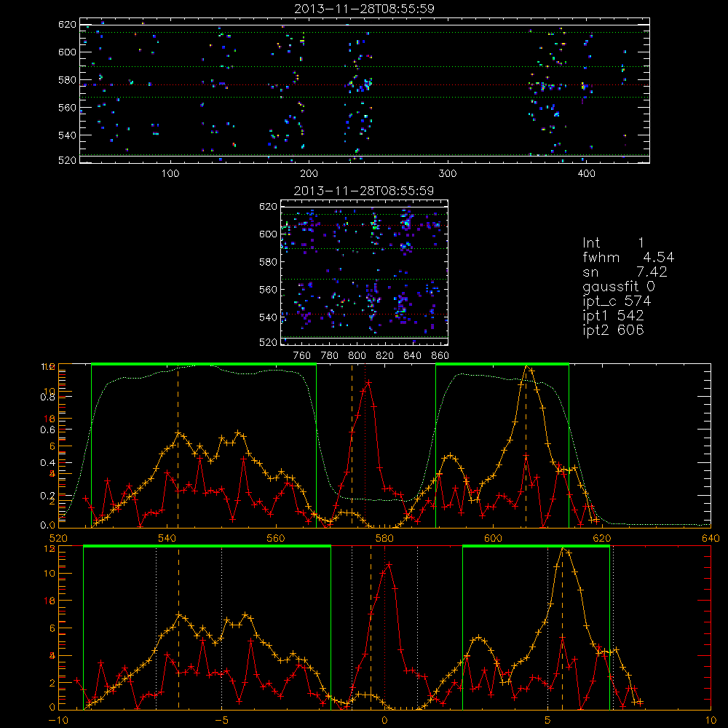Click x-axis label 520 on profile plot
This screenshot has height=728, width=728.
[x=58, y=539]
